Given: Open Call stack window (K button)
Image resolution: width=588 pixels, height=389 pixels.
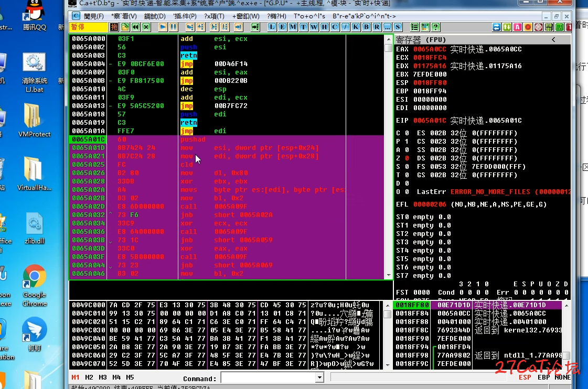Looking at the screenshot, I should pos(356,27).
